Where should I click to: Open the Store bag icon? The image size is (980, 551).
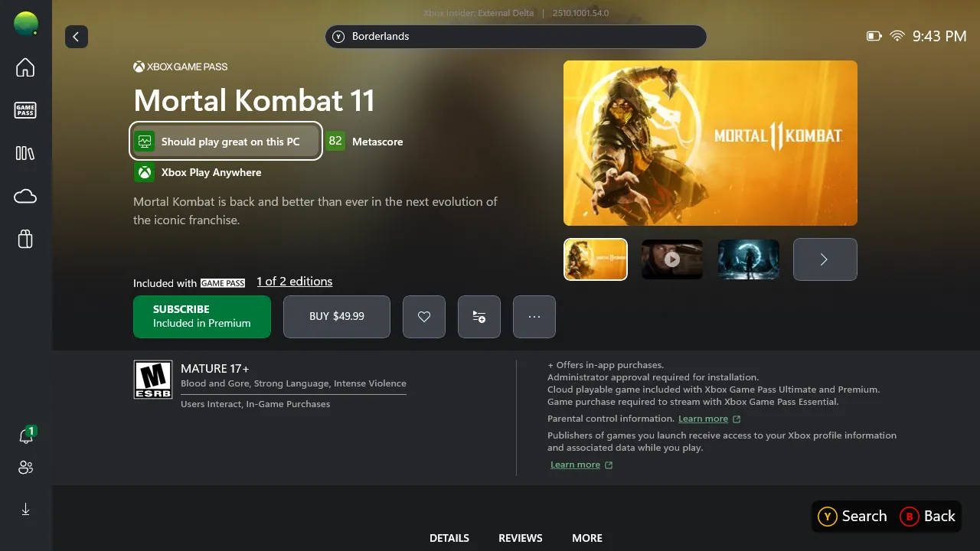(25, 240)
